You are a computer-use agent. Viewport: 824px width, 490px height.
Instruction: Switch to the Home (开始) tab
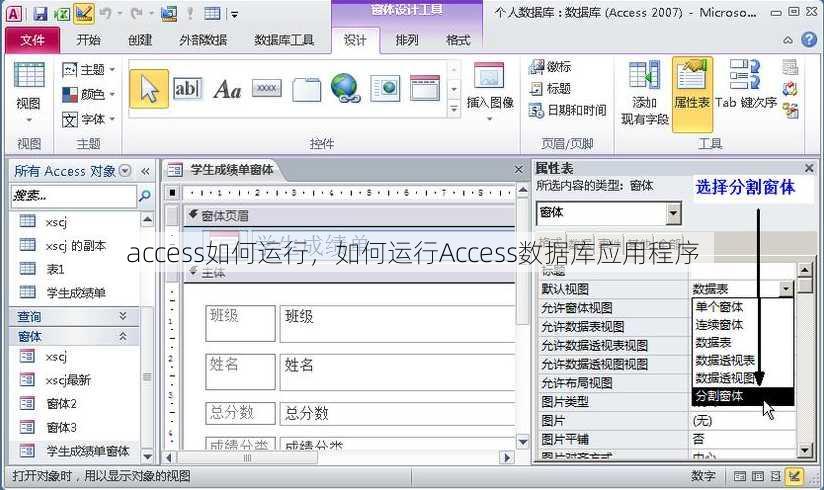88,40
